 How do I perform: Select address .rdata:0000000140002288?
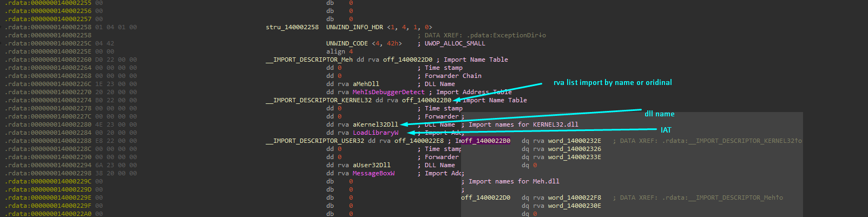click(48, 141)
